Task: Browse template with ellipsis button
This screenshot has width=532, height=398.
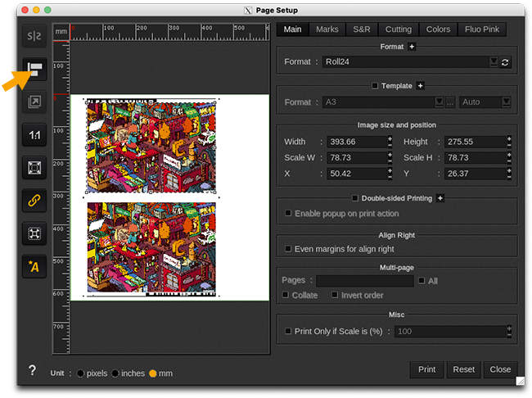Action: click(x=450, y=102)
